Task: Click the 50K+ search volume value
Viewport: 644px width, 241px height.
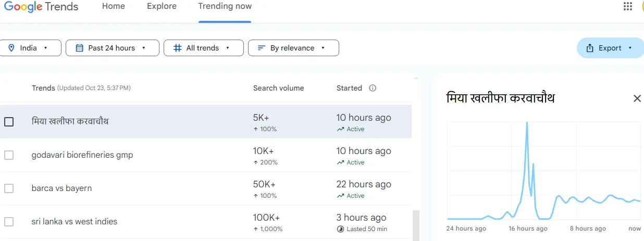Action: (x=265, y=185)
